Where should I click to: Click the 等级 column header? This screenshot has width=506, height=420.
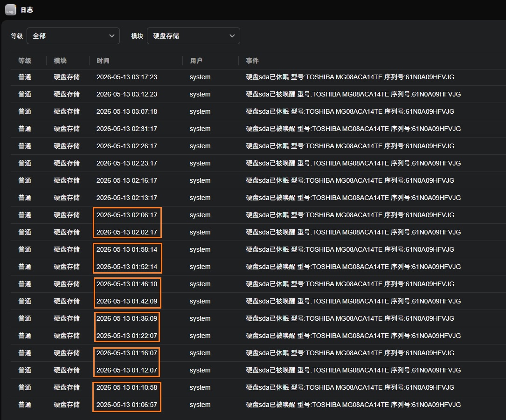(x=25, y=61)
